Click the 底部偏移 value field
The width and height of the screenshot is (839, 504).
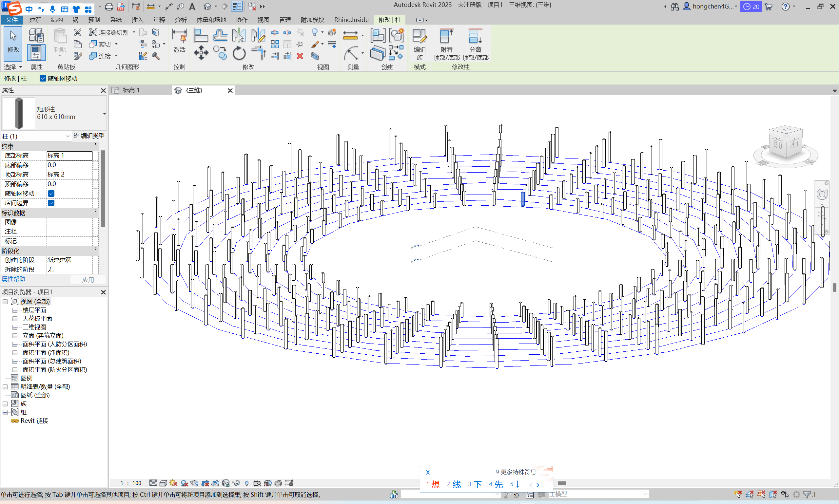69,165
